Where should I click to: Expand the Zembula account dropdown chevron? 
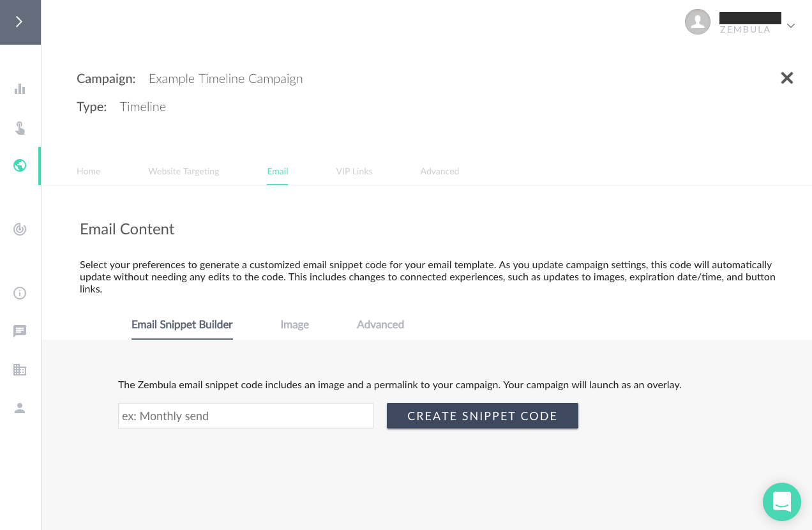[x=791, y=26]
